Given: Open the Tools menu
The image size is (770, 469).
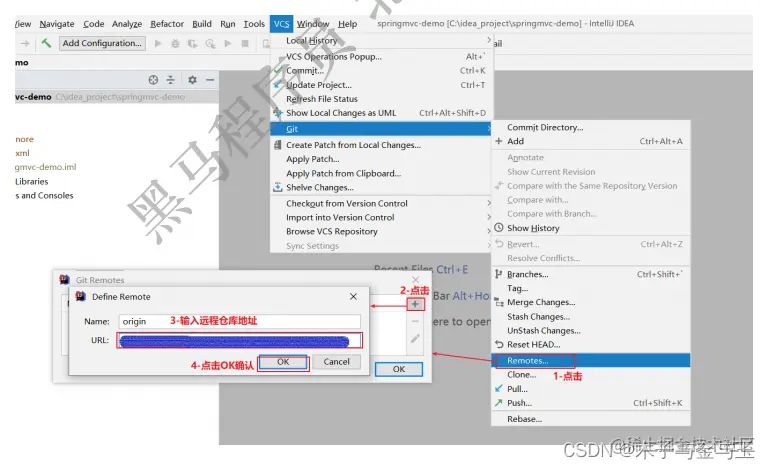Looking at the screenshot, I should click(254, 24).
